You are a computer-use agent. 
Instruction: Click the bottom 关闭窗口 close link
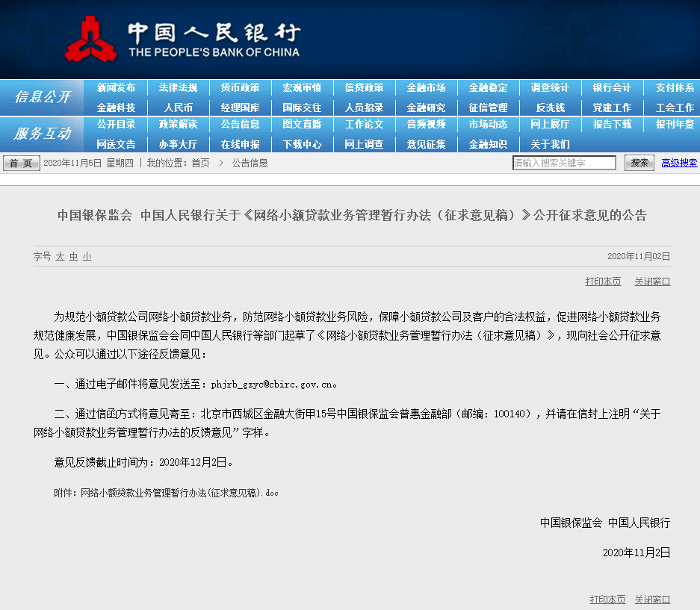pyautogui.click(x=652, y=600)
